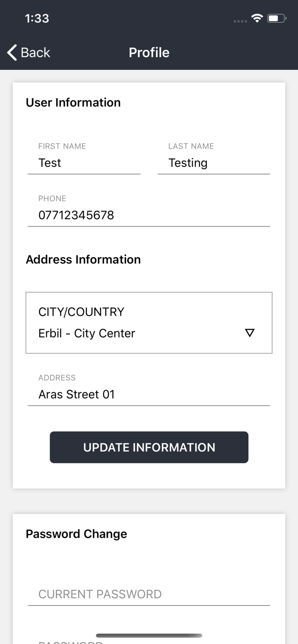Tap the battery indicator icon
This screenshot has height=644, width=298.
click(x=277, y=18)
